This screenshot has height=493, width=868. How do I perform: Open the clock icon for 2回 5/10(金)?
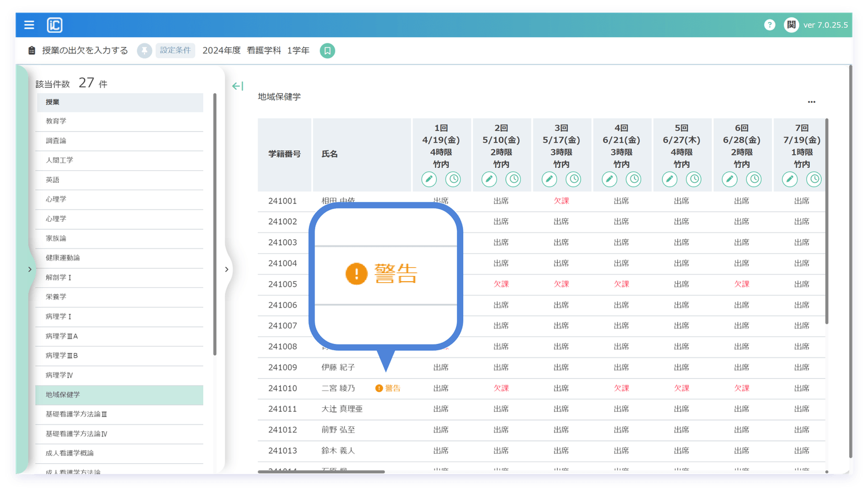(513, 179)
